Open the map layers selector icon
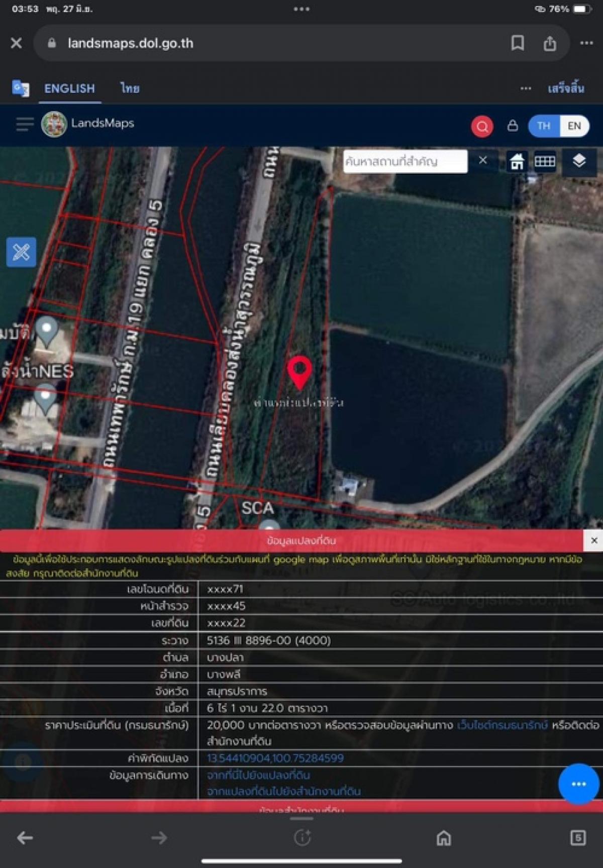 pyautogui.click(x=579, y=161)
